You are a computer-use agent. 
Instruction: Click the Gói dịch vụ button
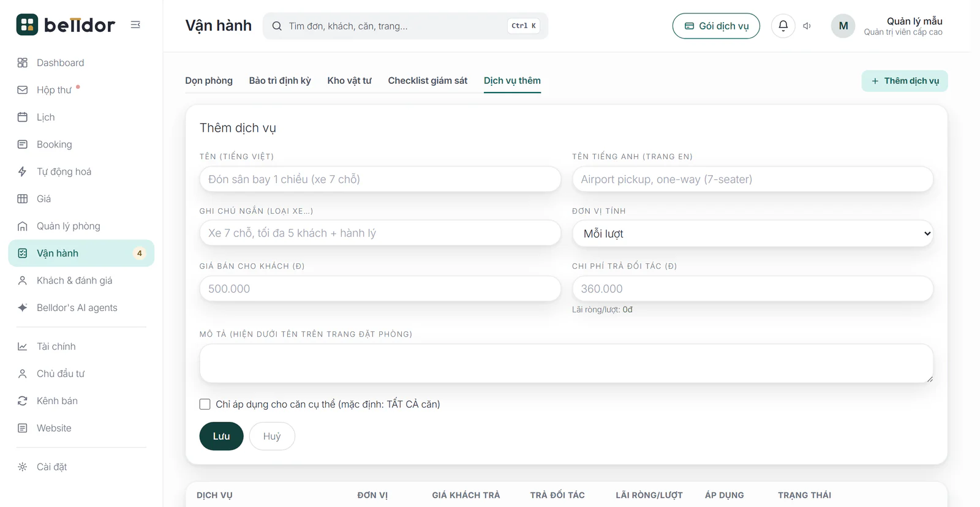point(716,26)
